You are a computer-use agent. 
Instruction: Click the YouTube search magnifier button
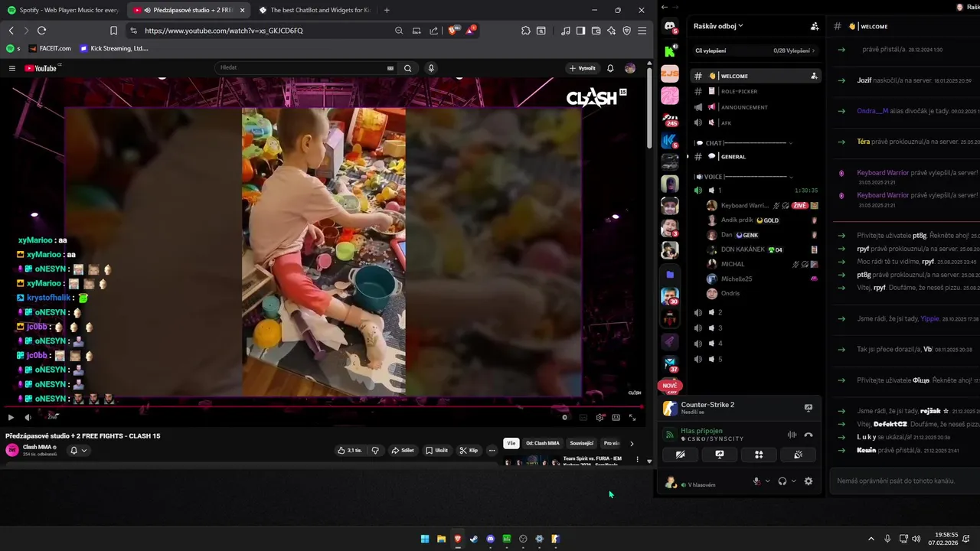pos(407,68)
